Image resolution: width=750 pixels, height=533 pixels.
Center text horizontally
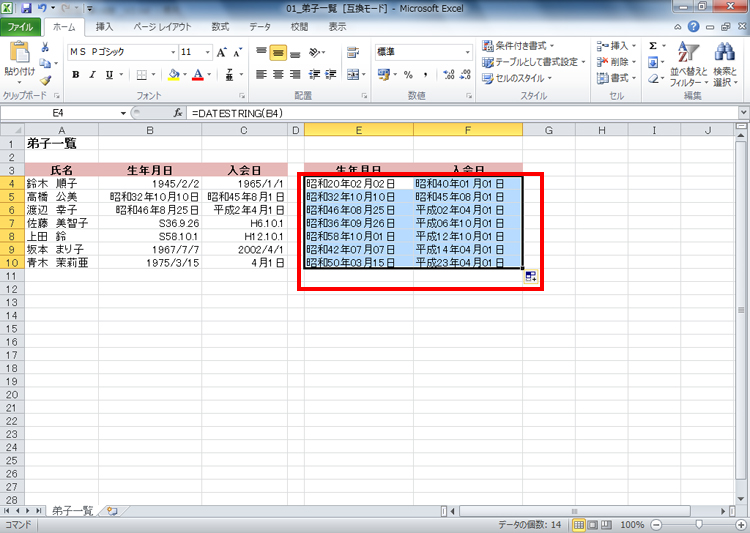coord(278,75)
